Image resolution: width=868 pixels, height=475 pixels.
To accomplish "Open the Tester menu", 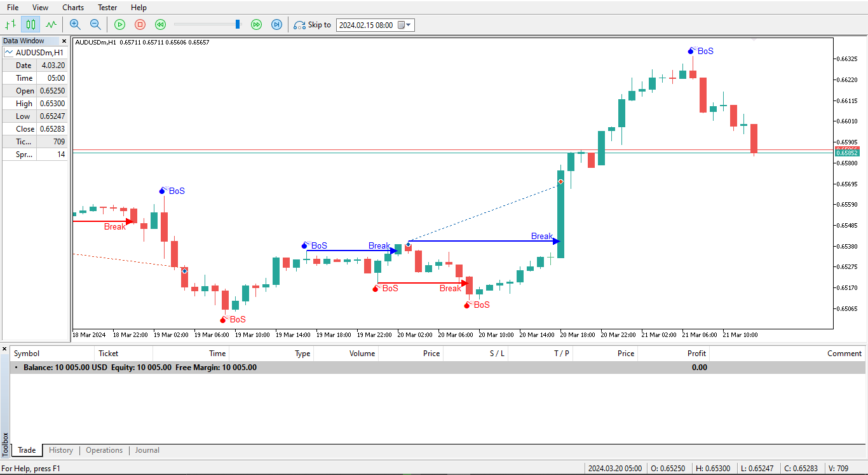I will click(x=107, y=7).
